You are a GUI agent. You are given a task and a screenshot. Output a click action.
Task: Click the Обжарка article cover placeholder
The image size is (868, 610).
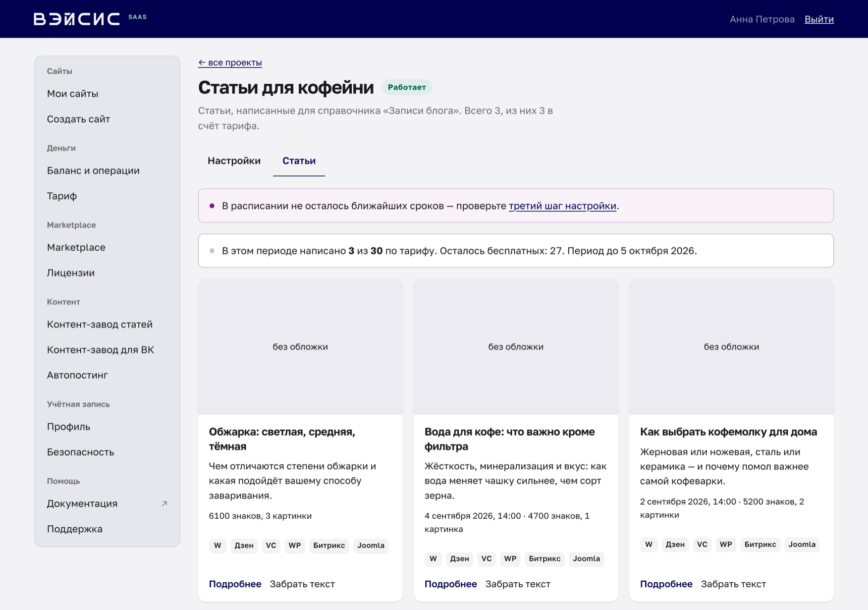tap(300, 347)
